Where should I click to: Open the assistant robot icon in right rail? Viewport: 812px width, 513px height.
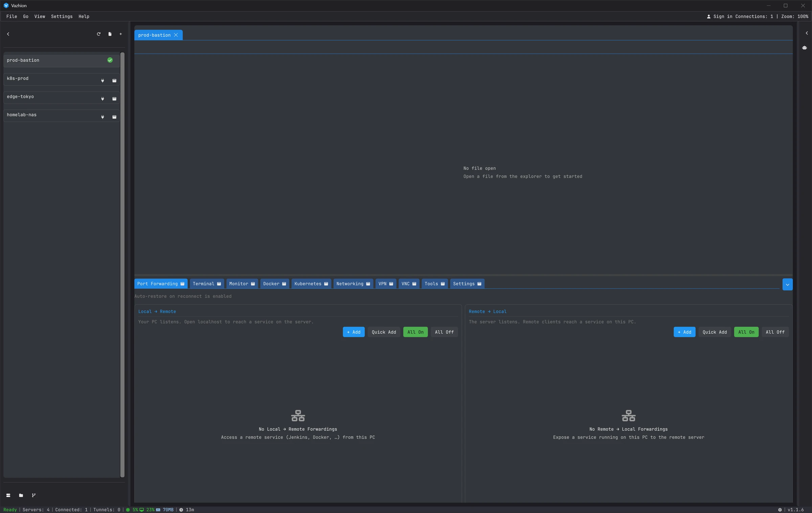tap(805, 48)
